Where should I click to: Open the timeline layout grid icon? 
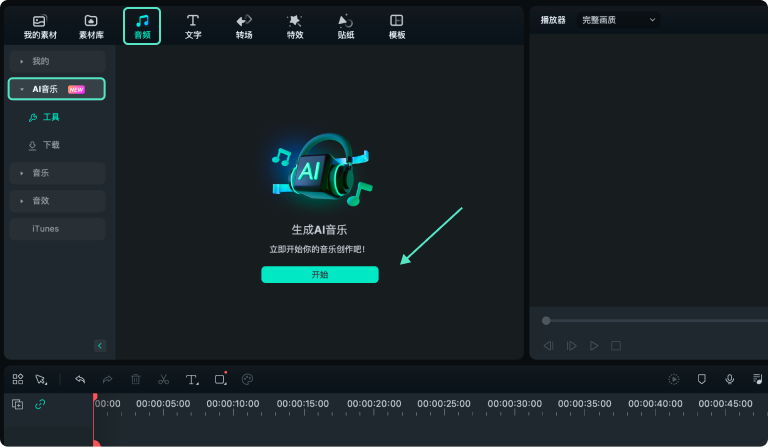18,379
